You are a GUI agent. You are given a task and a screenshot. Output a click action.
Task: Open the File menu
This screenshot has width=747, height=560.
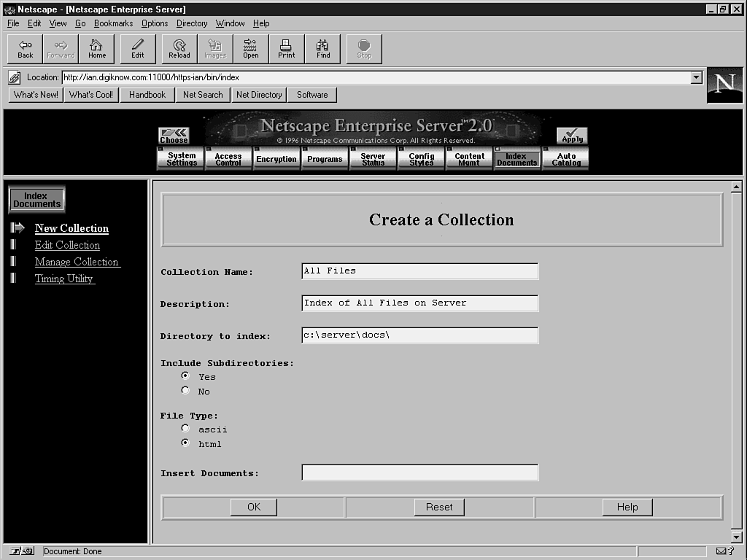[13, 23]
